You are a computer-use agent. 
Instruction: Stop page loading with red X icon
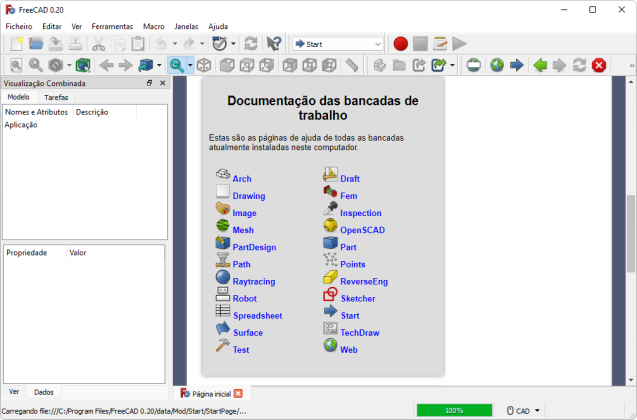click(x=599, y=65)
